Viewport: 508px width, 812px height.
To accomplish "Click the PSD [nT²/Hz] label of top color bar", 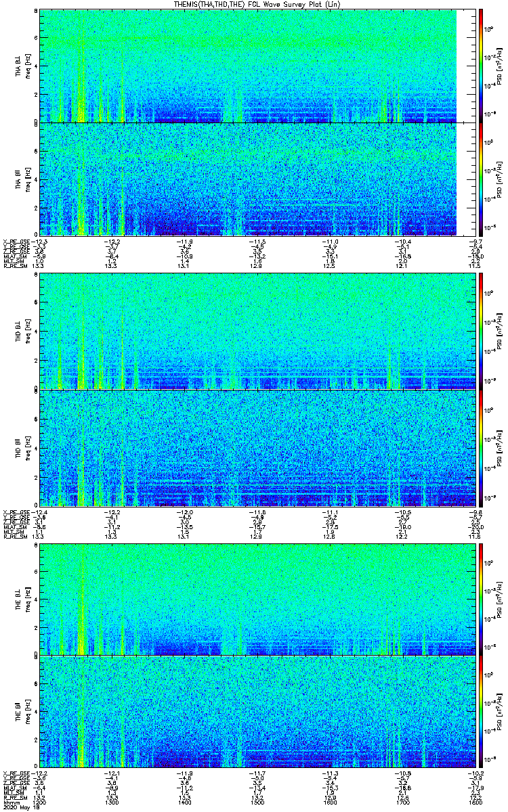I will [500, 66].
